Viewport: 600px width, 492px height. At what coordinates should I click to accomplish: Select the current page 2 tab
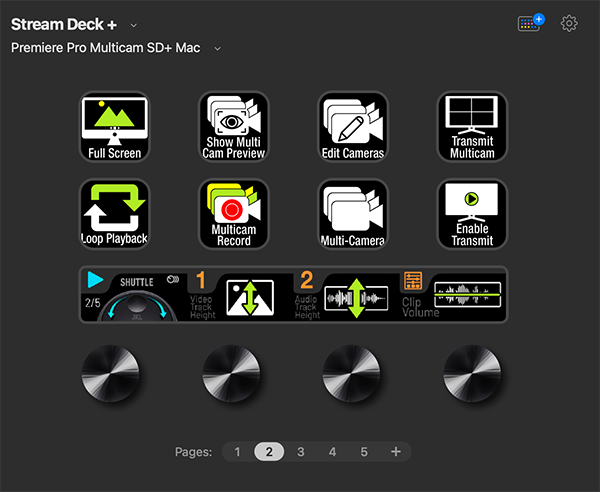pyautogui.click(x=269, y=452)
